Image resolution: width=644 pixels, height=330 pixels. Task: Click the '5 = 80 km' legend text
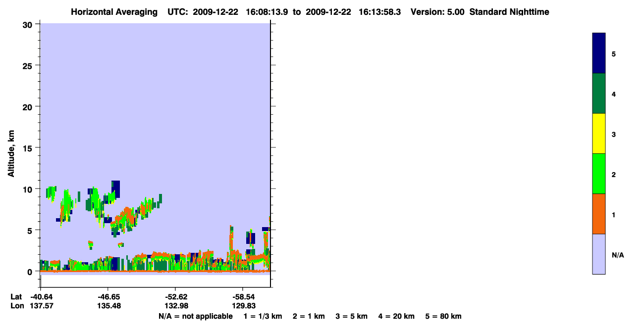tap(443, 316)
